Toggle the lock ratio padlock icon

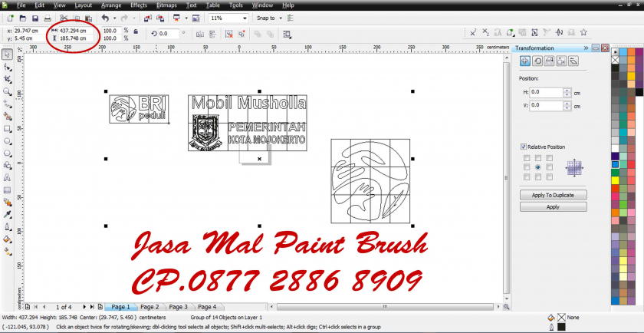136,33
